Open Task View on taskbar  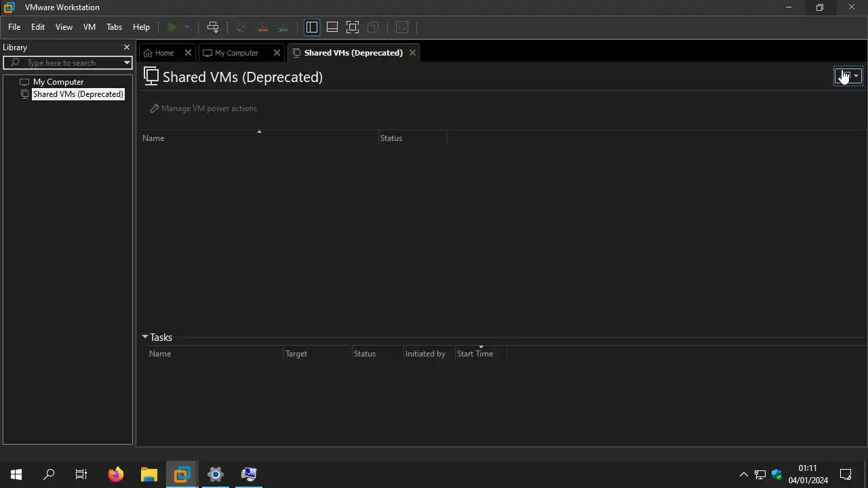[81, 474]
